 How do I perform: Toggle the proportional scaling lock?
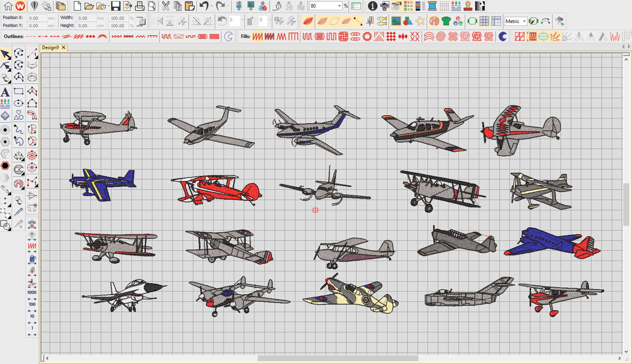click(142, 21)
